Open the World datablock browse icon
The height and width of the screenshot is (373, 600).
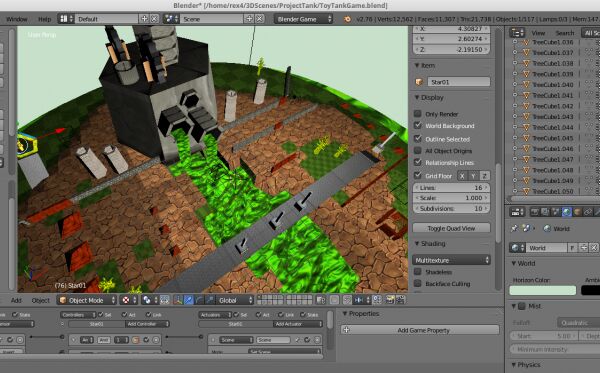click(518, 248)
